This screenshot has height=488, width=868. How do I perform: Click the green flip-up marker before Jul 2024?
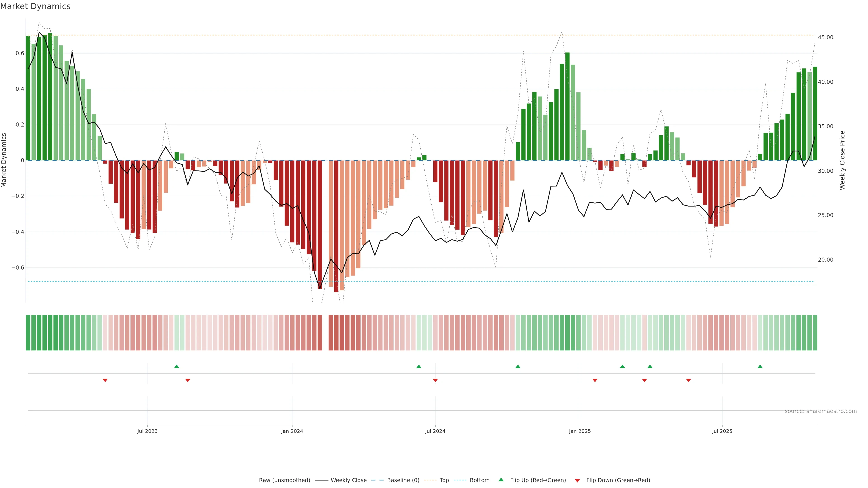click(419, 366)
